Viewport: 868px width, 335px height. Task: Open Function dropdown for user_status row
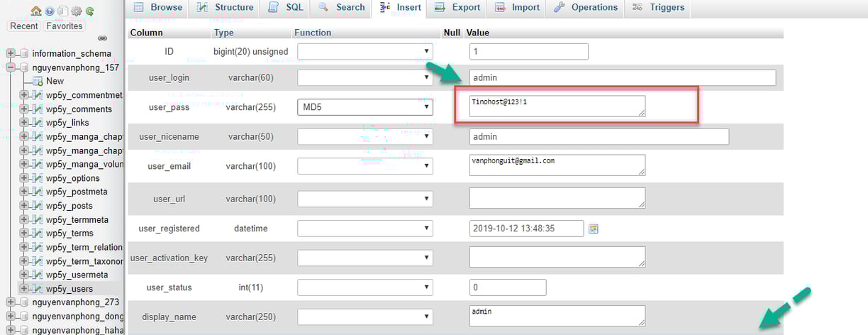coord(365,287)
